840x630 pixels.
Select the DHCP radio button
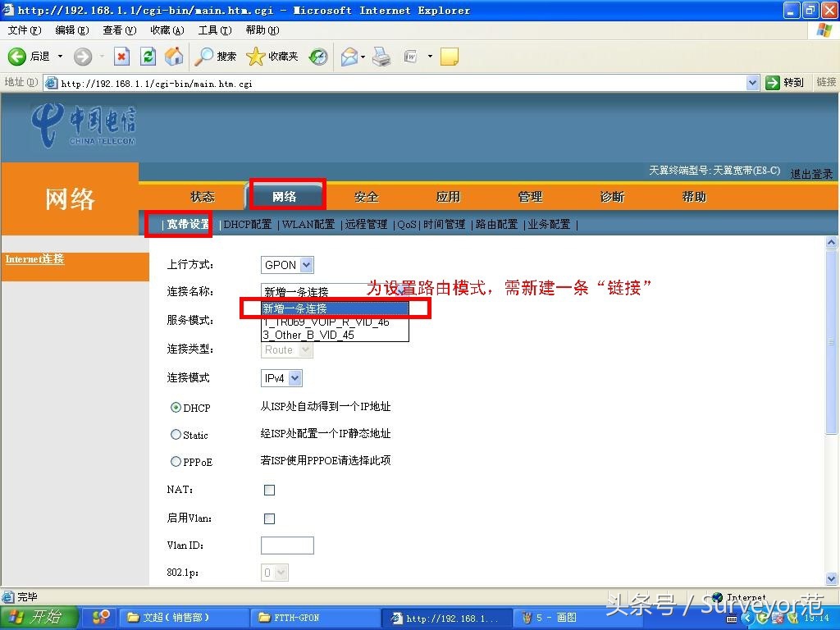(x=176, y=407)
